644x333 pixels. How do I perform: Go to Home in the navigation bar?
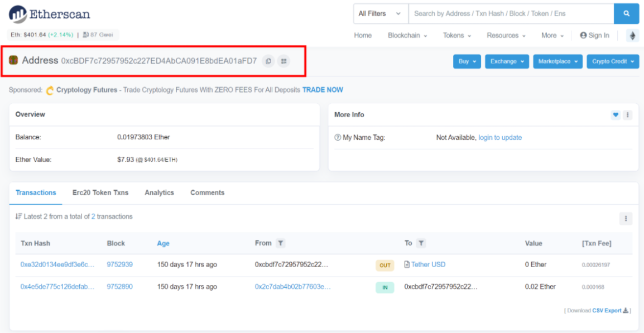pyautogui.click(x=363, y=36)
